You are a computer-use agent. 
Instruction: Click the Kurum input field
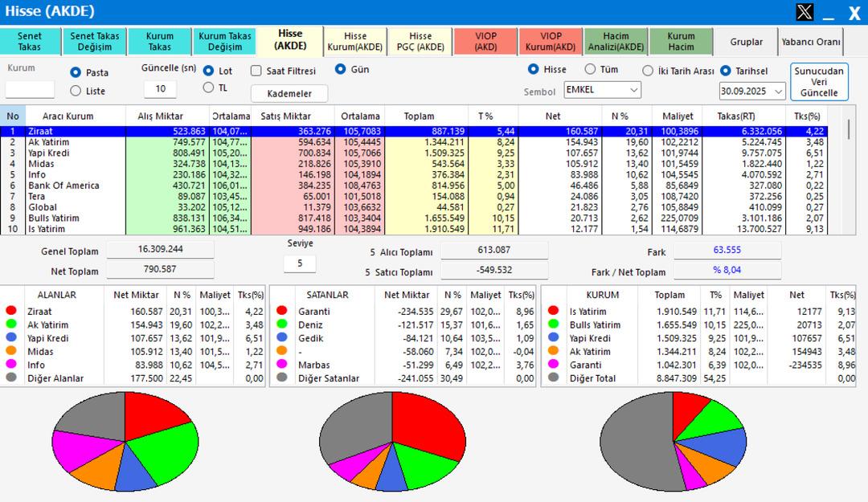(30, 89)
